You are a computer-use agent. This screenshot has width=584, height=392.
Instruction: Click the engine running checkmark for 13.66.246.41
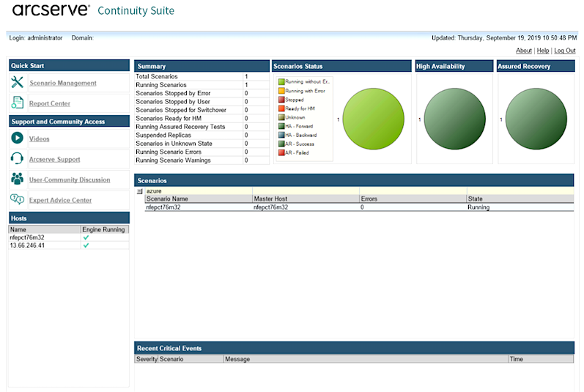[86, 245]
